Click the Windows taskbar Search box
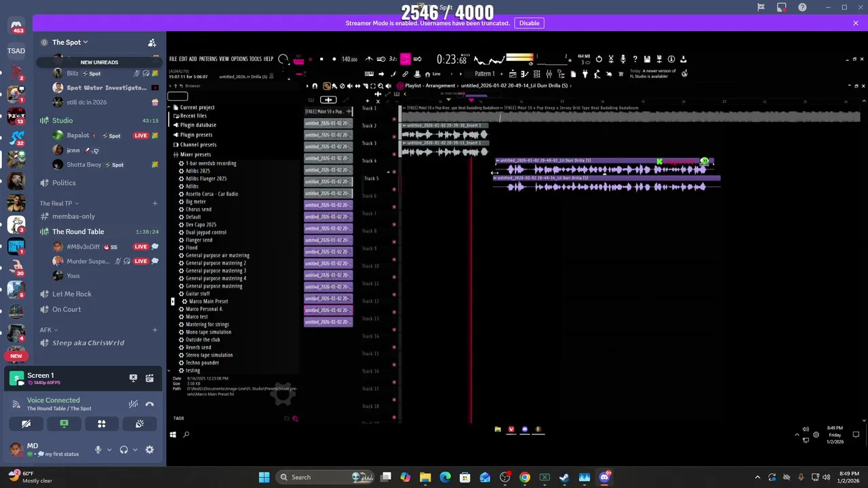This screenshot has height=488, width=868. tap(326, 477)
